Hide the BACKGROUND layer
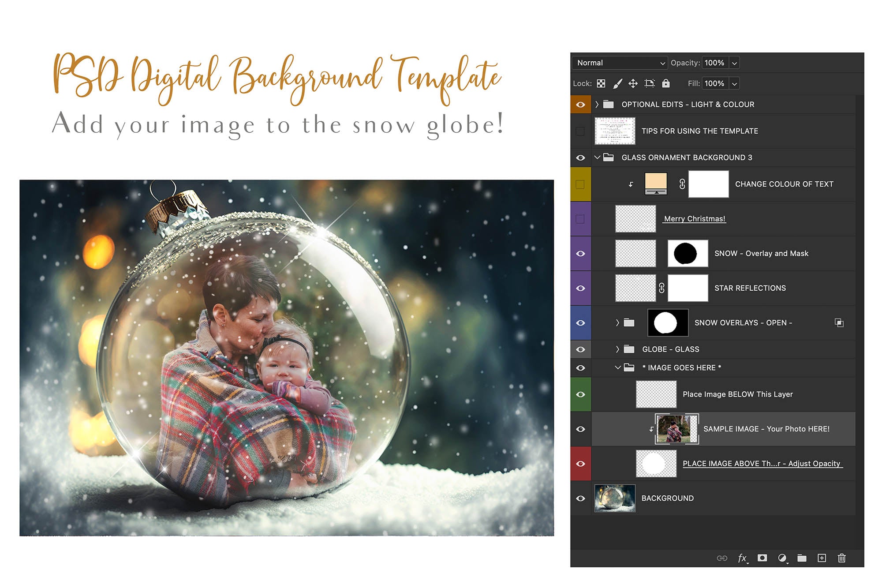 581,498
